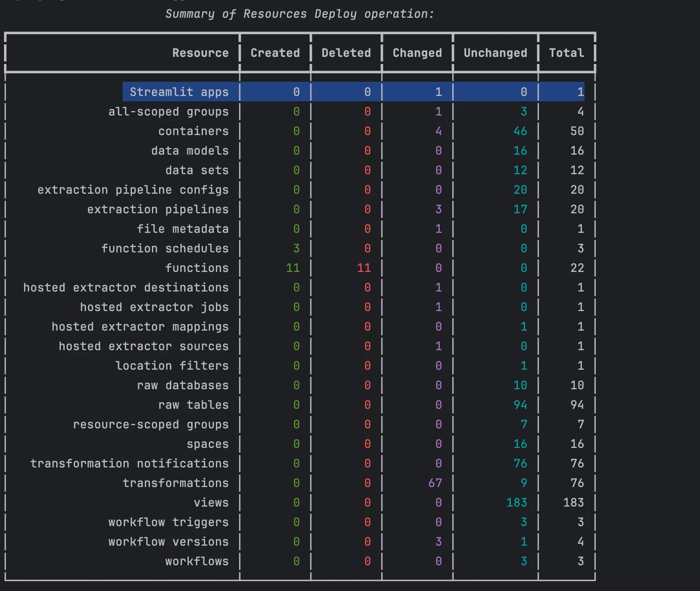Click the unchanged count 46 for containers
This screenshot has height=591, width=700.
[x=520, y=131]
